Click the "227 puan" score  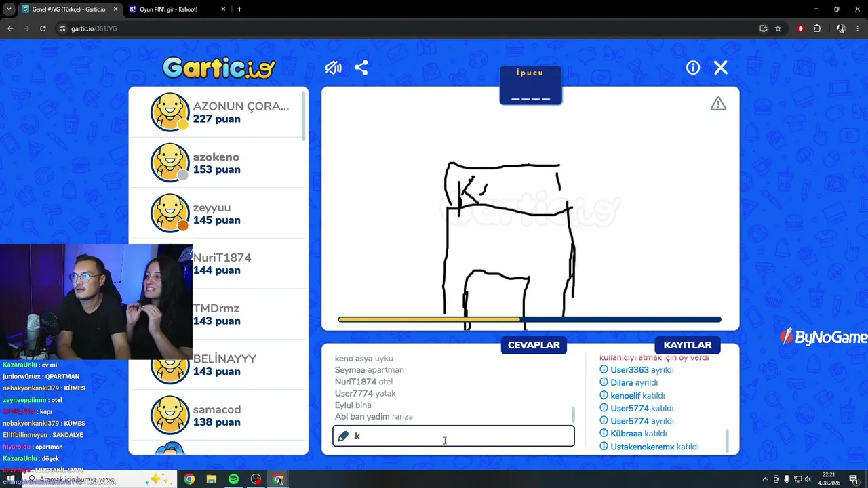(x=216, y=119)
